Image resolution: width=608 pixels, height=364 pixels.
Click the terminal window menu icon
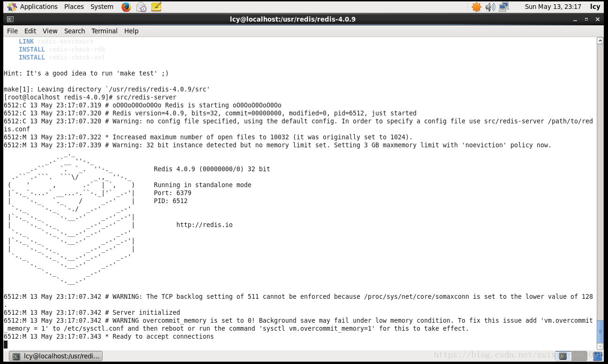pos(10,19)
